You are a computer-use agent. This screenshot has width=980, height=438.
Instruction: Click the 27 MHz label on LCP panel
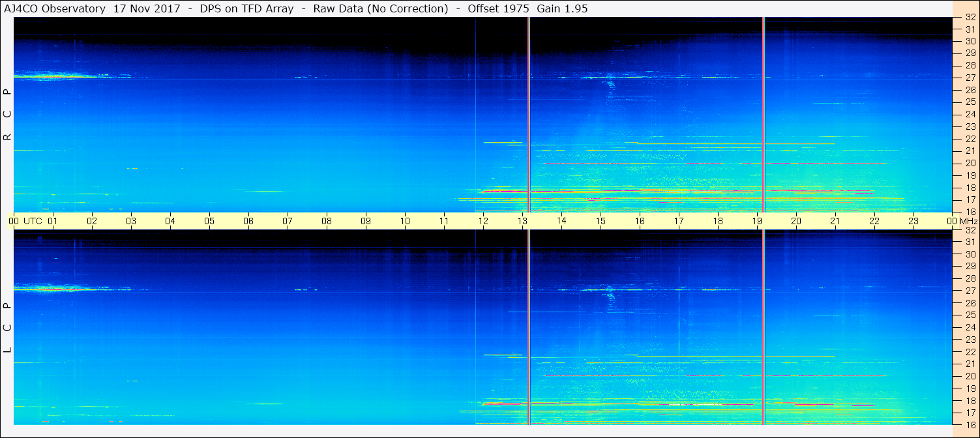click(x=970, y=291)
